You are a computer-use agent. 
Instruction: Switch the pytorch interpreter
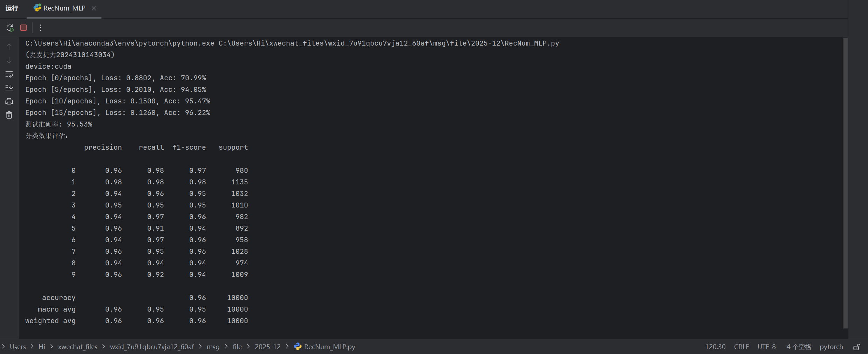coord(831,347)
